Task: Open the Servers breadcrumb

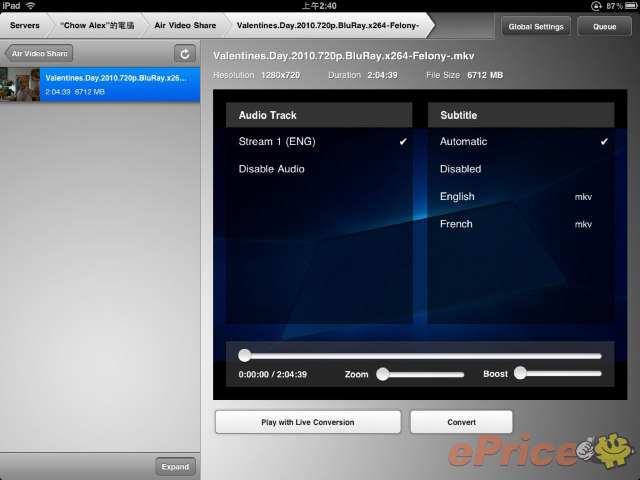Action: point(25,25)
